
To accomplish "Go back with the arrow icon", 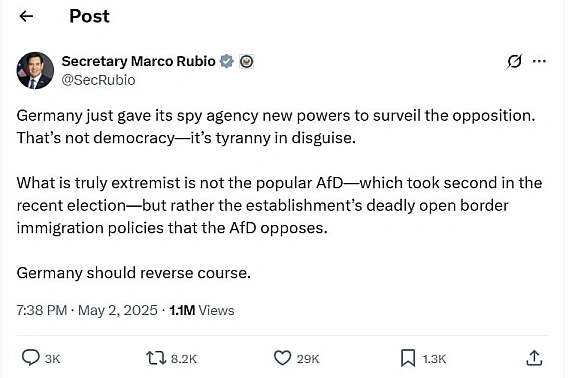I will 26,16.
